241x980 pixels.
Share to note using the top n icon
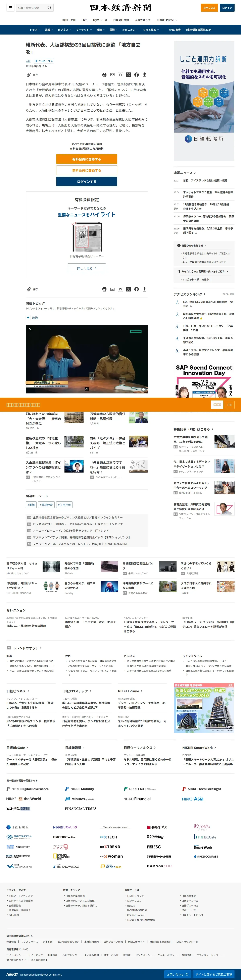tap(120, 75)
